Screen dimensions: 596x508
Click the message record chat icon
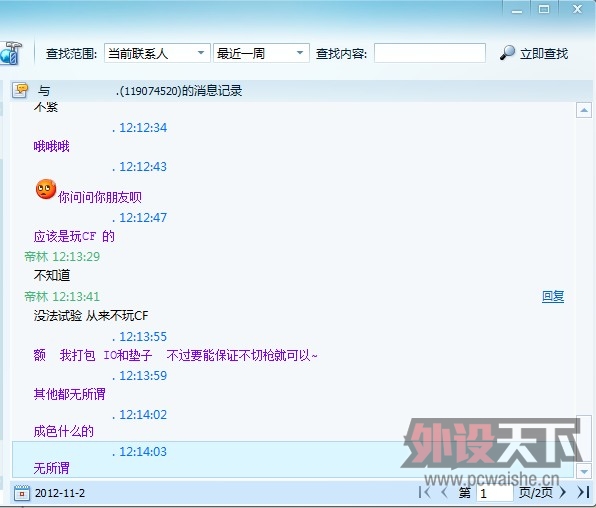coord(20,90)
